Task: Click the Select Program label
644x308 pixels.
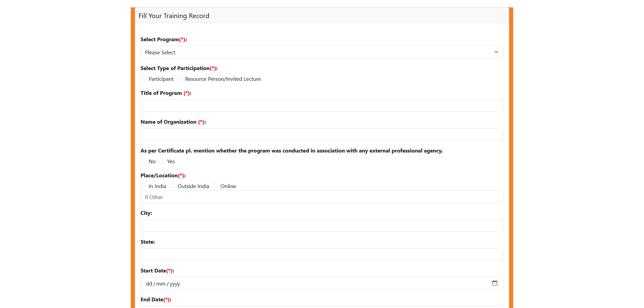Action: coord(164,39)
